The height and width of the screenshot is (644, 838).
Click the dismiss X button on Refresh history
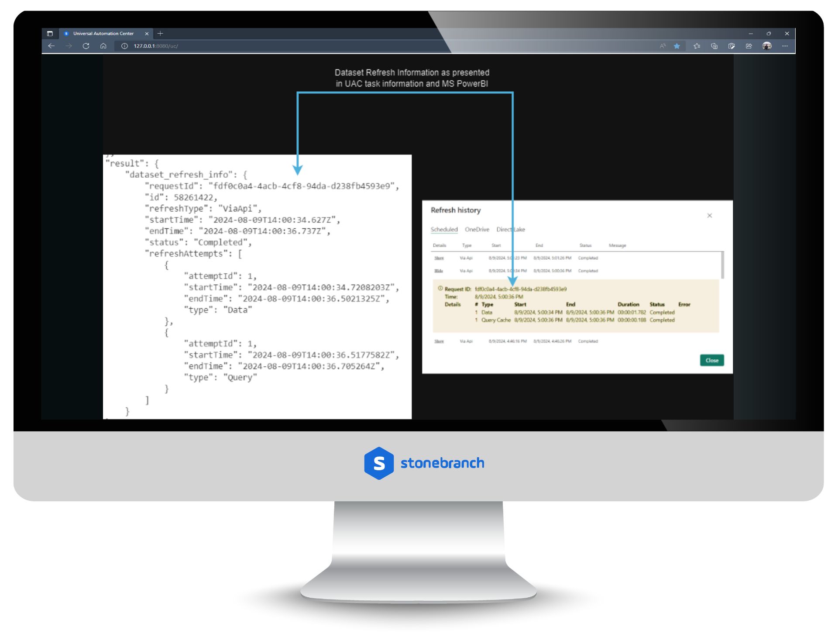pyautogui.click(x=710, y=215)
